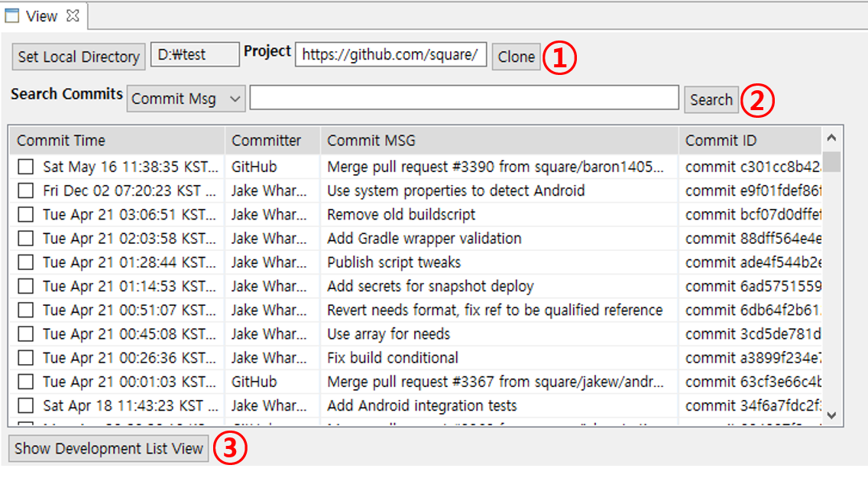Select 'Use array for needs' message

388,333
